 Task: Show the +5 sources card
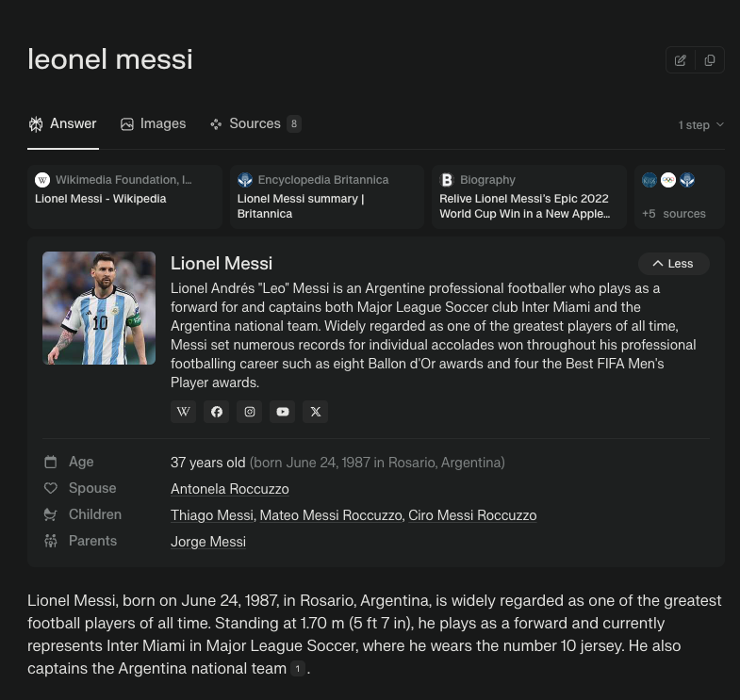tap(679, 197)
